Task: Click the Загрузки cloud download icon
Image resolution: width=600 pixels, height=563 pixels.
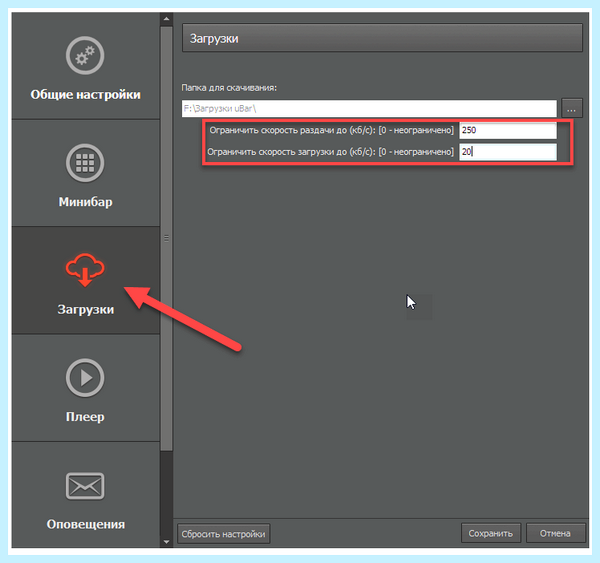Action: (x=85, y=269)
